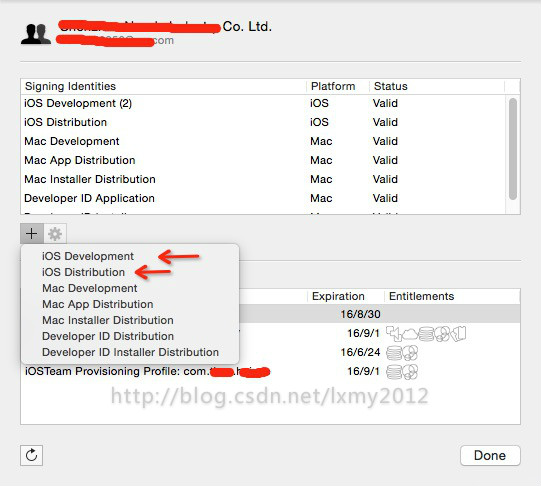Select Developer ID Application signing identity row
This screenshot has width=541, height=486.
263,198
